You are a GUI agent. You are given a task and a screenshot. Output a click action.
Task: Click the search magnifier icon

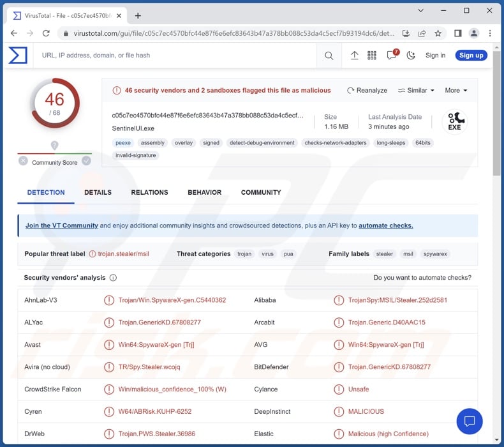(x=329, y=56)
